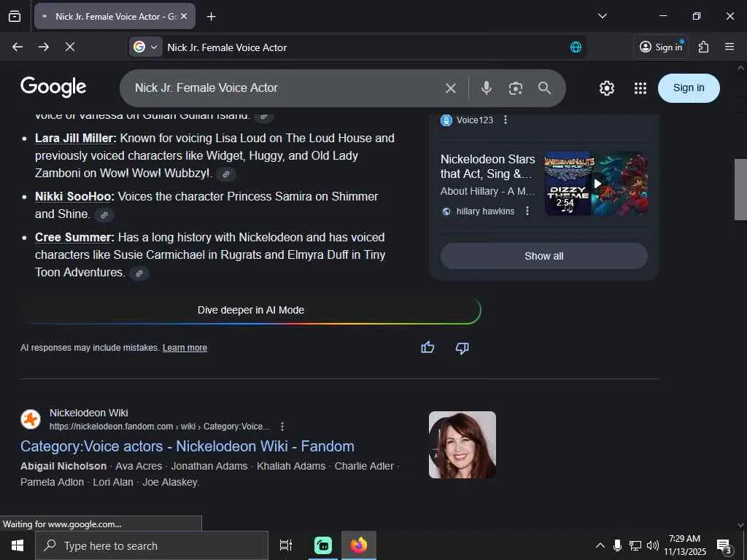Open Windows Task View
This screenshot has height=560, width=747.
coord(285,545)
